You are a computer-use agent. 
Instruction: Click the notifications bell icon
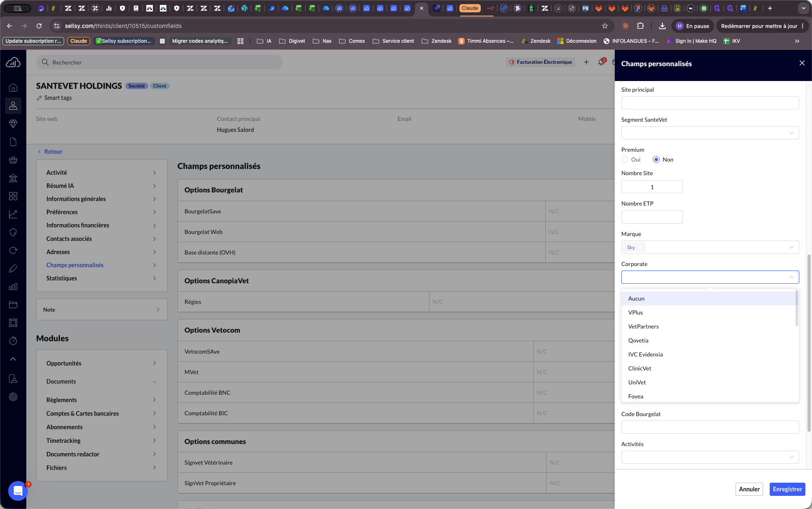(x=601, y=62)
